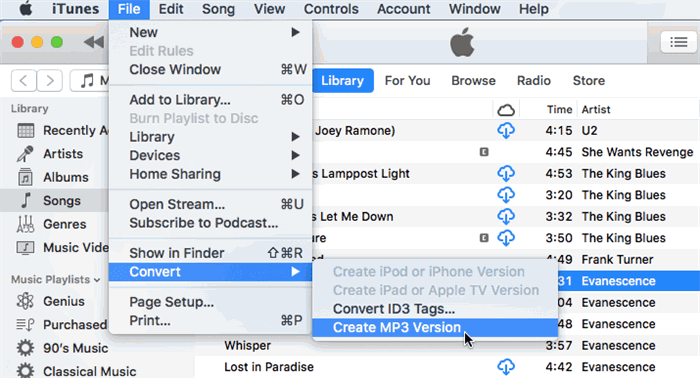Click explicit badge on 3:50 King Blues row
700x378 pixels.
point(484,238)
